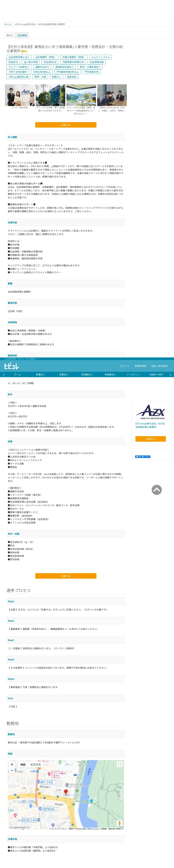Click the 完全週休2日 tag
Image resolution: width=174 pixels, height=868 pixels.
(50, 62)
